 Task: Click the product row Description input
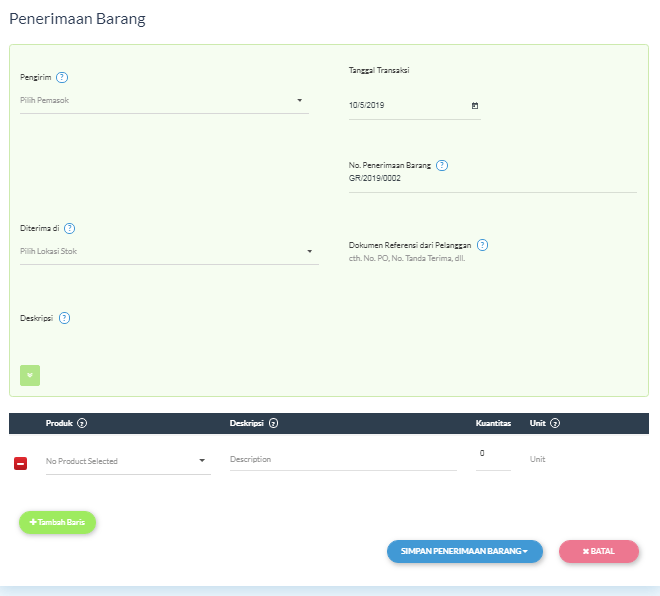pos(343,460)
